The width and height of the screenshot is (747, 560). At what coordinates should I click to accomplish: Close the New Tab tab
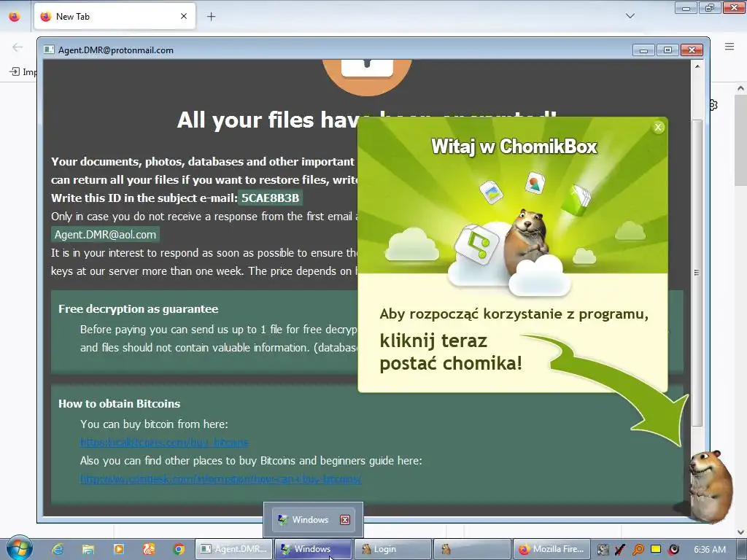[183, 16]
